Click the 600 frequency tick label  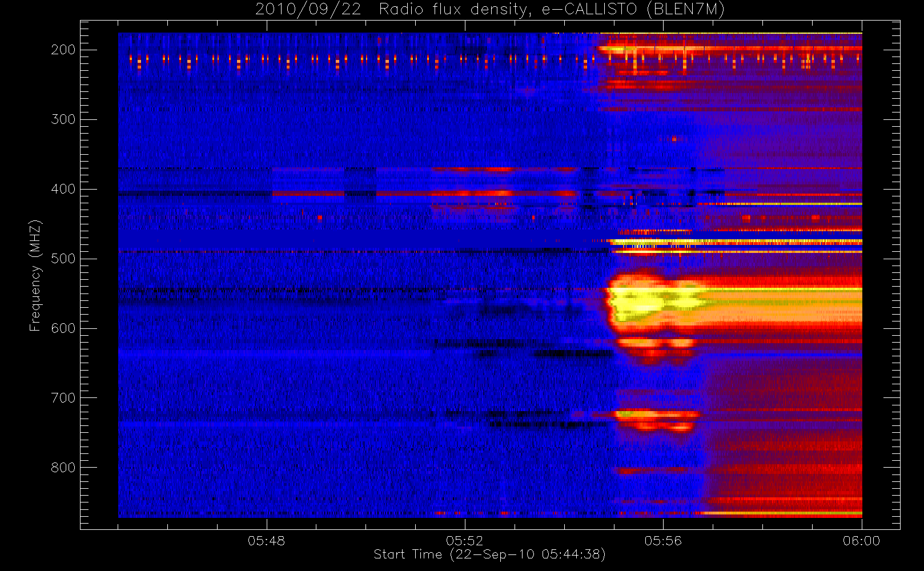point(63,328)
